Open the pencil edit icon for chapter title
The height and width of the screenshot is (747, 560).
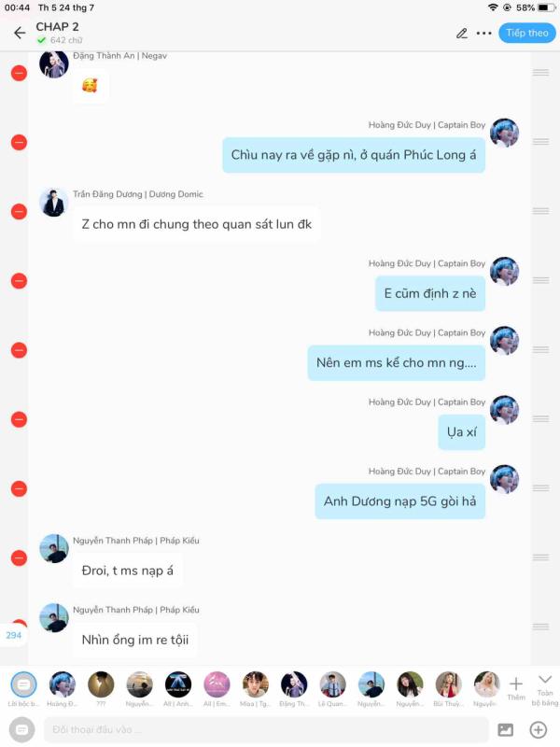[461, 34]
